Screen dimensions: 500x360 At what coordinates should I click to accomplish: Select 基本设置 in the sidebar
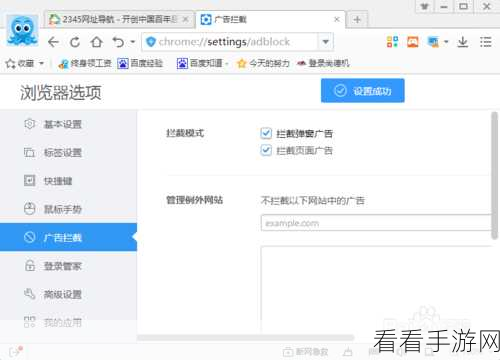(x=68, y=124)
